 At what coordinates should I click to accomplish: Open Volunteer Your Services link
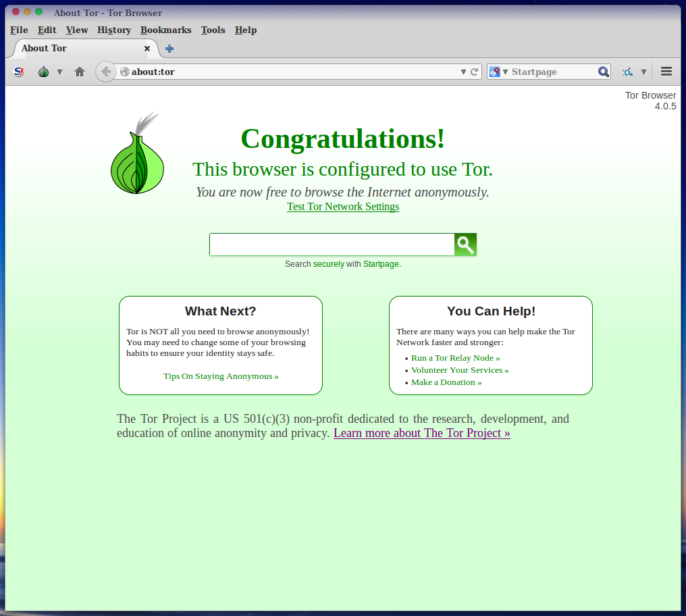pyautogui.click(x=460, y=370)
